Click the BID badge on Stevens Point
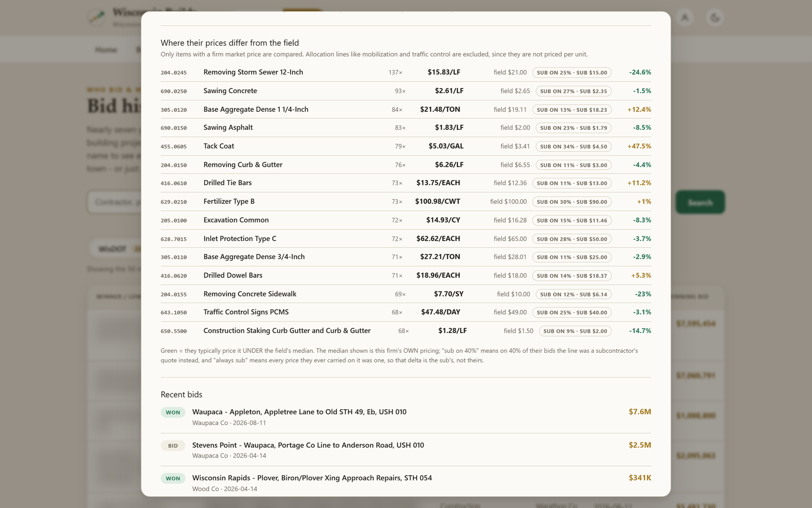Image resolution: width=812 pixels, height=508 pixels. pyautogui.click(x=173, y=445)
